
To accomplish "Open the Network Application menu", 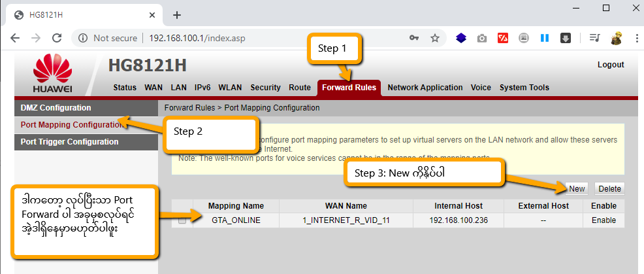I will [x=425, y=88].
